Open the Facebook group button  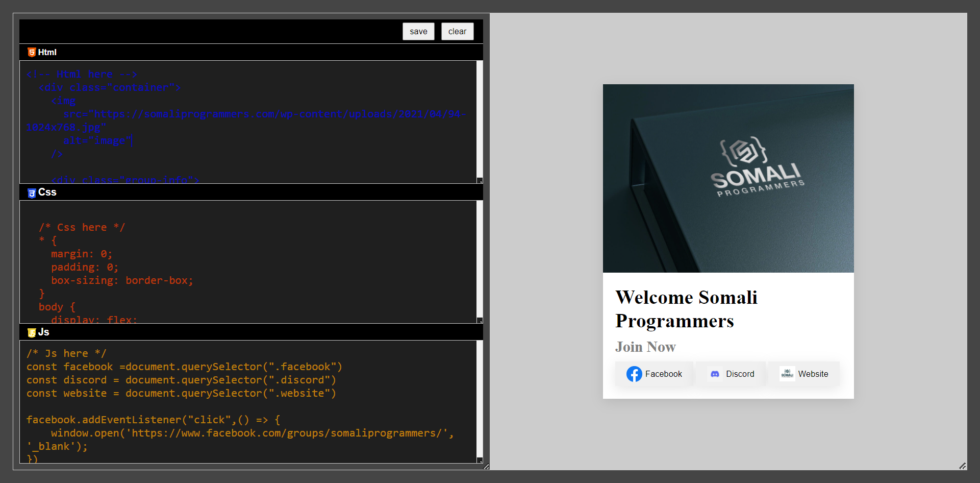click(654, 374)
